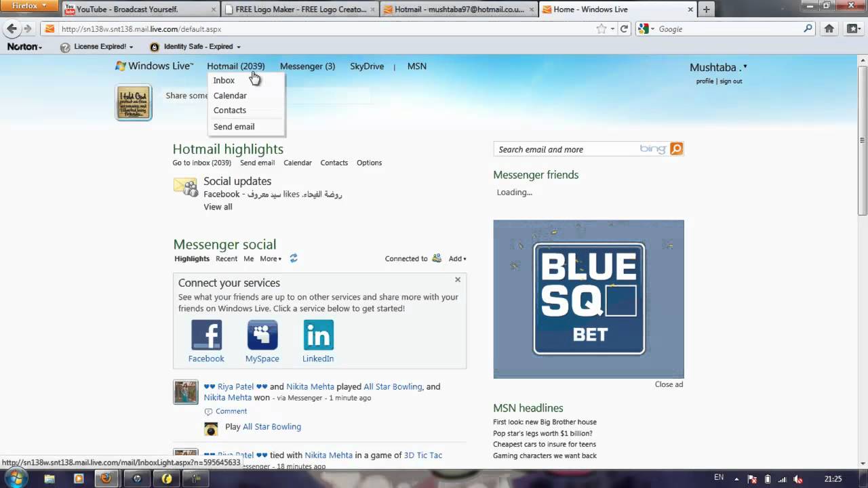Click Close ad link

(x=669, y=384)
